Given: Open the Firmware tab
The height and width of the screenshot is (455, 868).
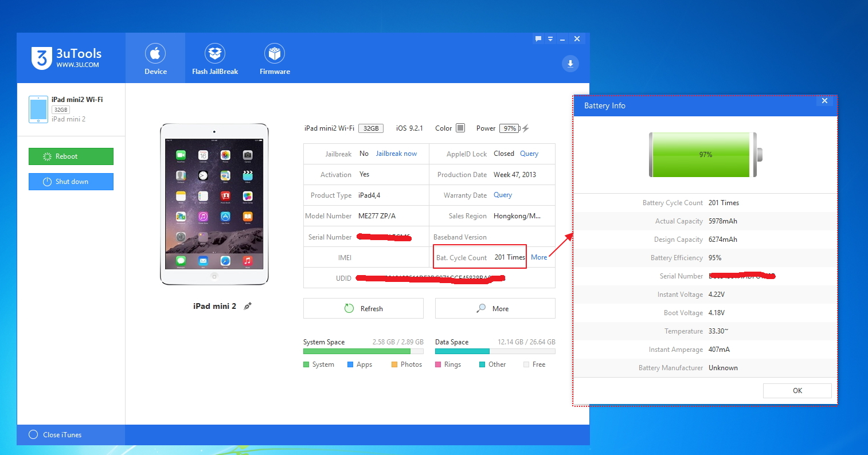Looking at the screenshot, I should click(275, 59).
